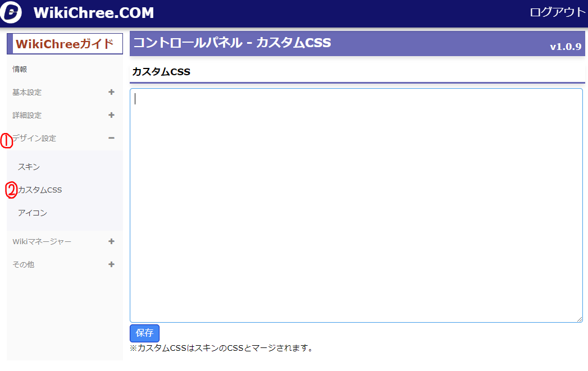Click the 保存 save button
The width and height of the screenshot is (588, 371).
[144, 333]
